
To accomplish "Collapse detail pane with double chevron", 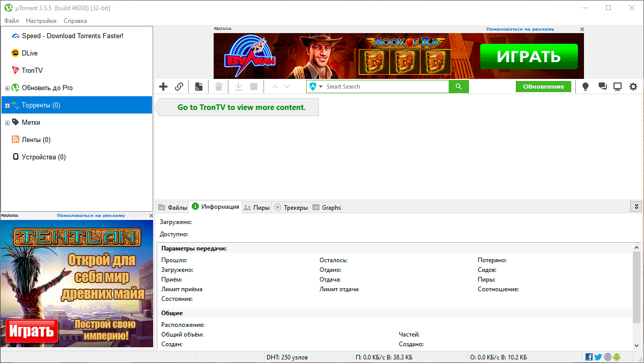I will 635,206.
